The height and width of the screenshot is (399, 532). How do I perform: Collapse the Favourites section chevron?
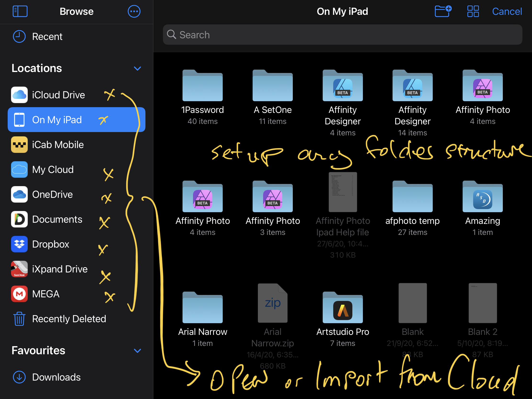click(137, 351)
